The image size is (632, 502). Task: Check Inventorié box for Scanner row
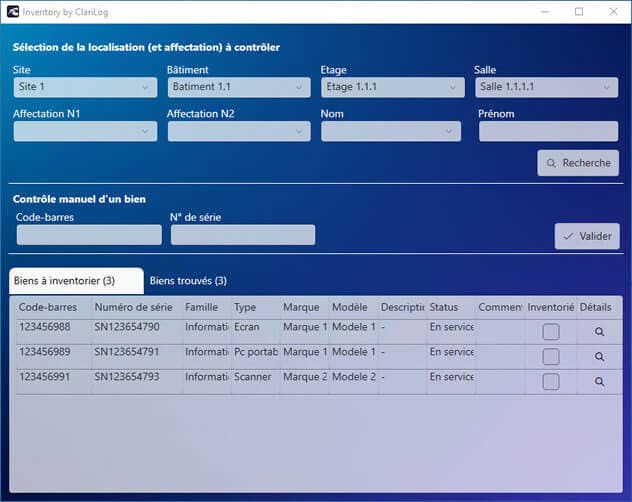550,382
